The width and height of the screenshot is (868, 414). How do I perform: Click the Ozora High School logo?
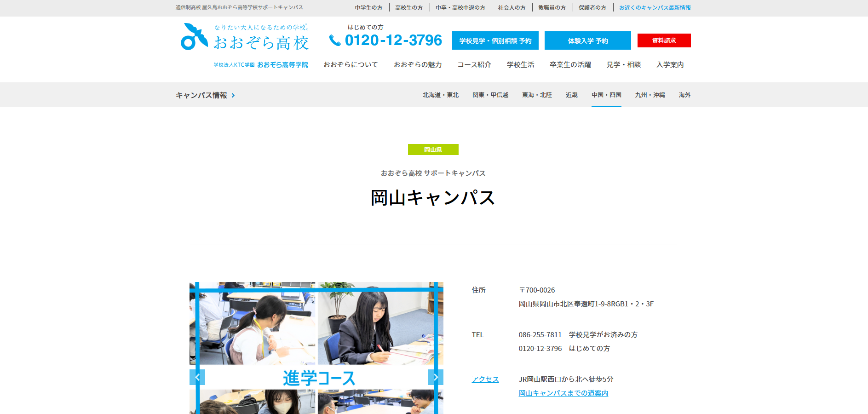[244, 37]
